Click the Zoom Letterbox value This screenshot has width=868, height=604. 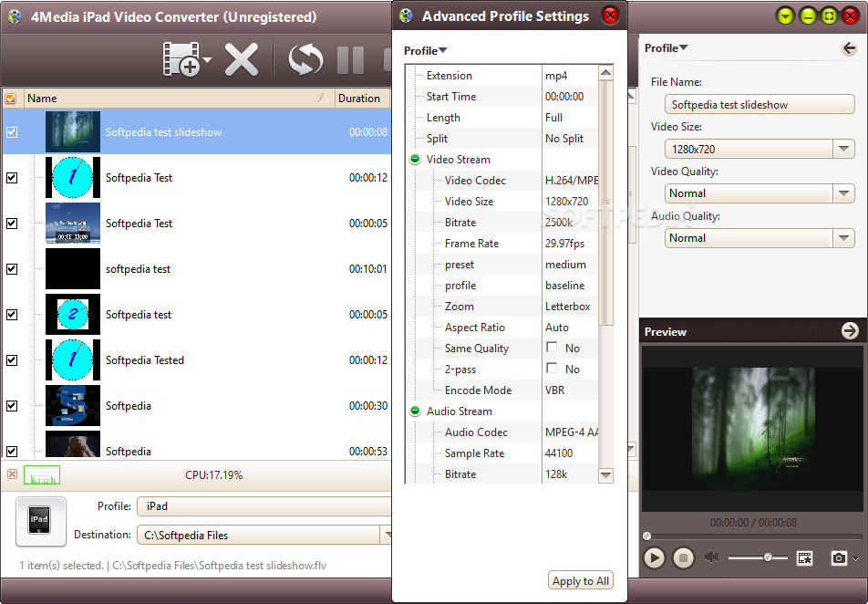570,307
